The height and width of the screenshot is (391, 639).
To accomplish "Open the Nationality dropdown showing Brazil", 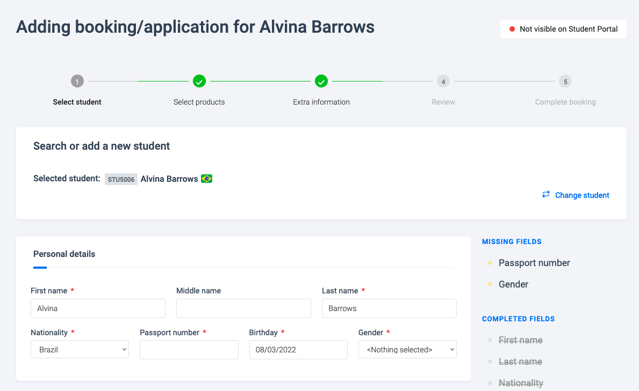I will (79, 349).
